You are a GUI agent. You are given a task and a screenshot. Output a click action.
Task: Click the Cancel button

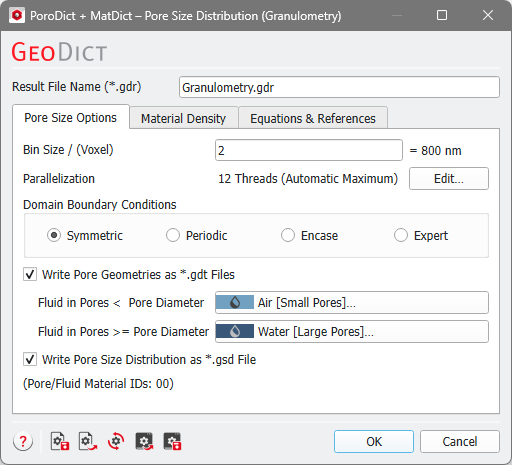(460, 441)
